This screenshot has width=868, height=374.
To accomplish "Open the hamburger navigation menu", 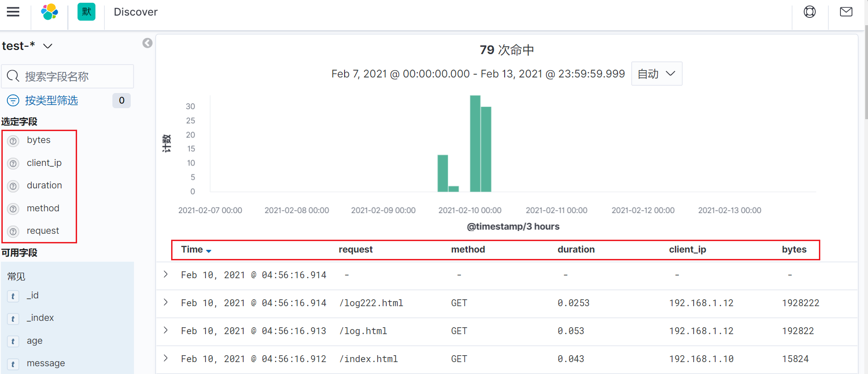I will coord(13,12).
